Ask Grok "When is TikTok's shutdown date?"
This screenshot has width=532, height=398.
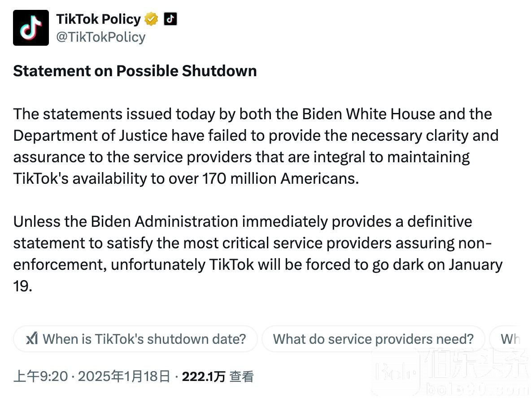coord(136,339)
